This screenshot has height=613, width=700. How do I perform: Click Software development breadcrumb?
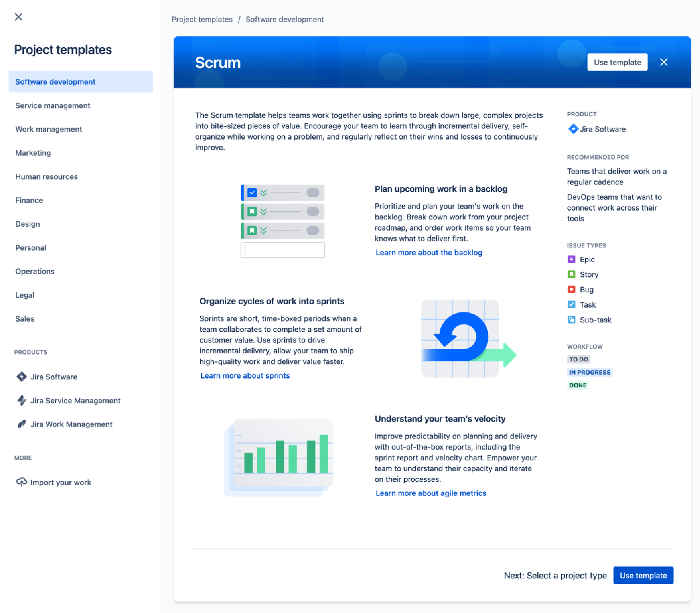tap(285, 19)
